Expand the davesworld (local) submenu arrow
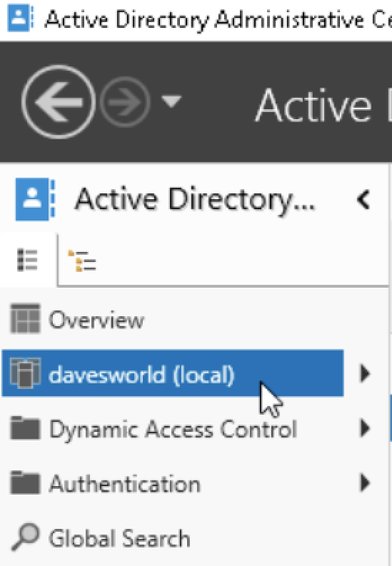This screenshot has height=566, width=392. [x=366, y=373]
